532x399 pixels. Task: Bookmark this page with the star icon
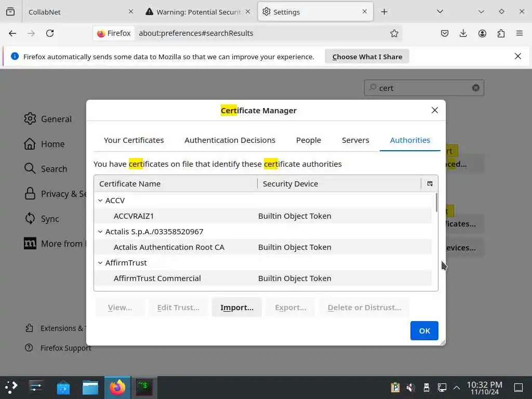394,33
